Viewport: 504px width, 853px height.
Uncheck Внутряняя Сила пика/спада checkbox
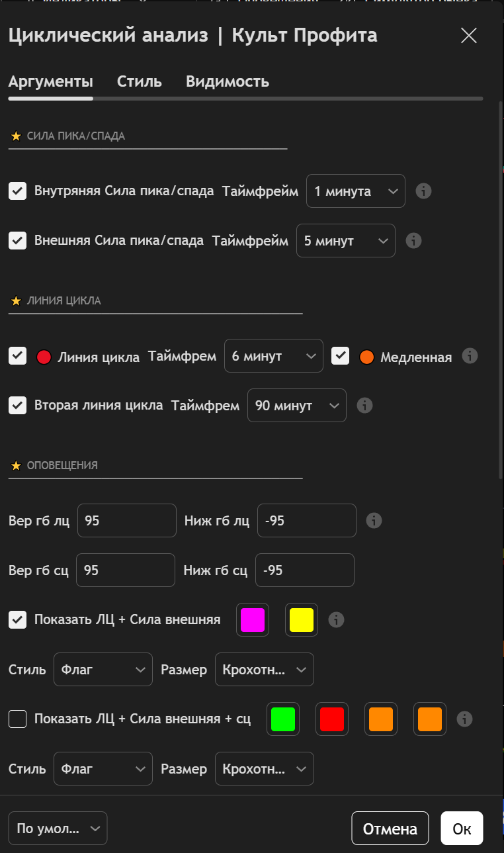(x=17, y=191)
